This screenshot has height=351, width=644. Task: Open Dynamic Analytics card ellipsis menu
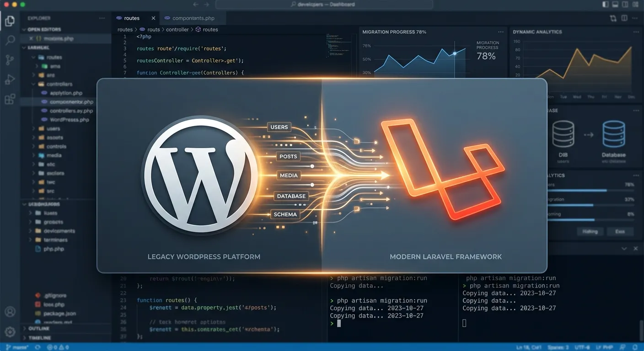click(x=635, y=32)
